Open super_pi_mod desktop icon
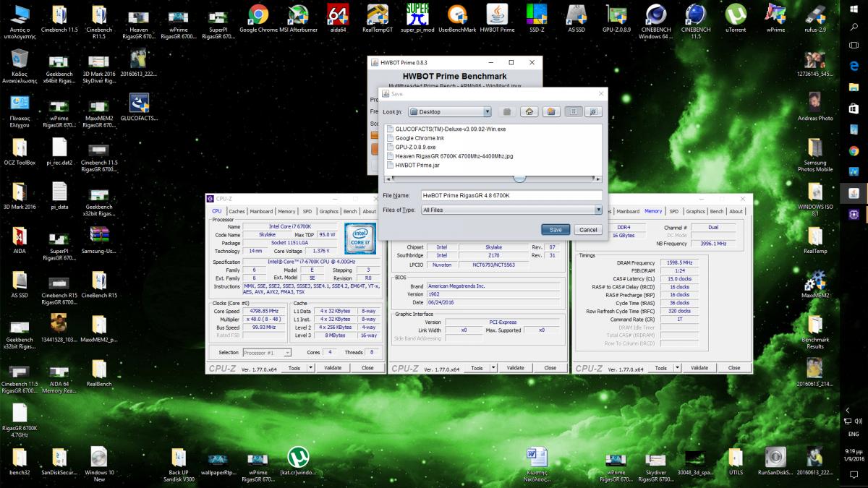 [x=417, y=18]
